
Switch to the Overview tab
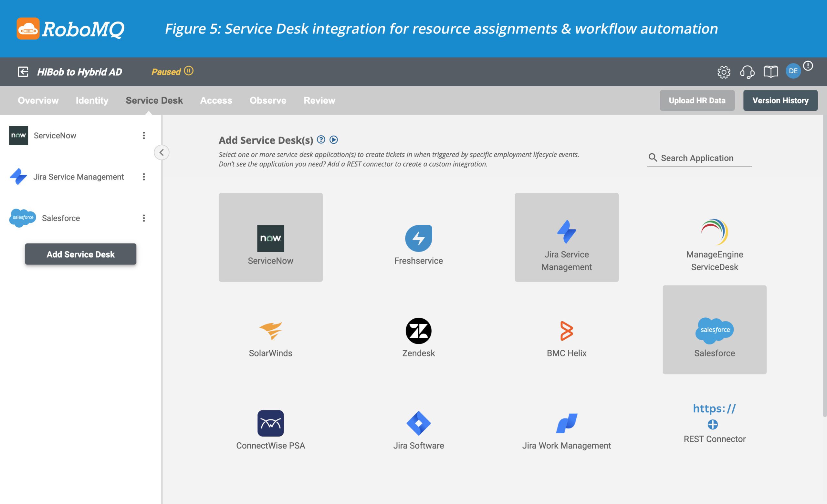pos(38,100)
